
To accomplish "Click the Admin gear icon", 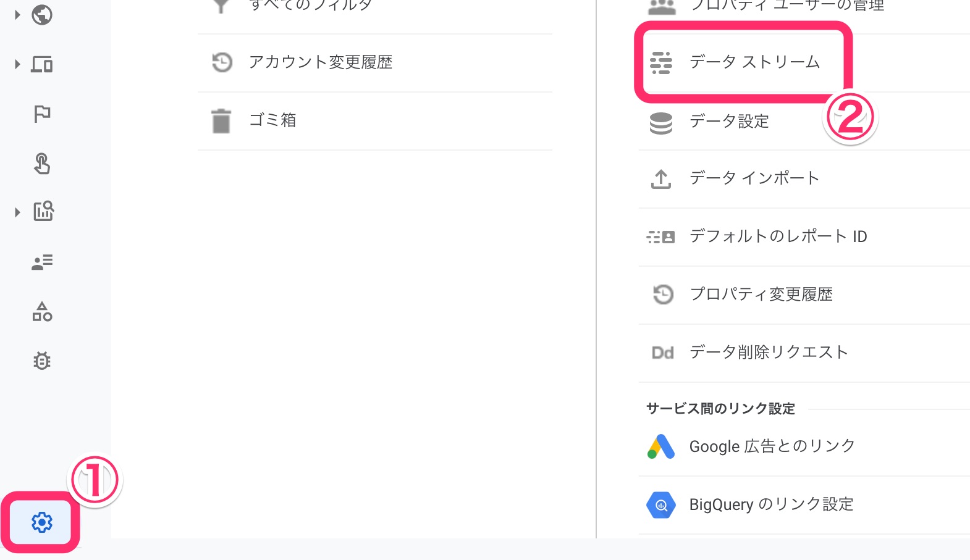I will coord(41,522).
